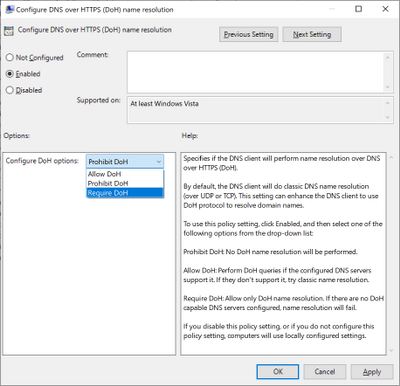Click the policy setting icon beside the heading

point(9,31)
